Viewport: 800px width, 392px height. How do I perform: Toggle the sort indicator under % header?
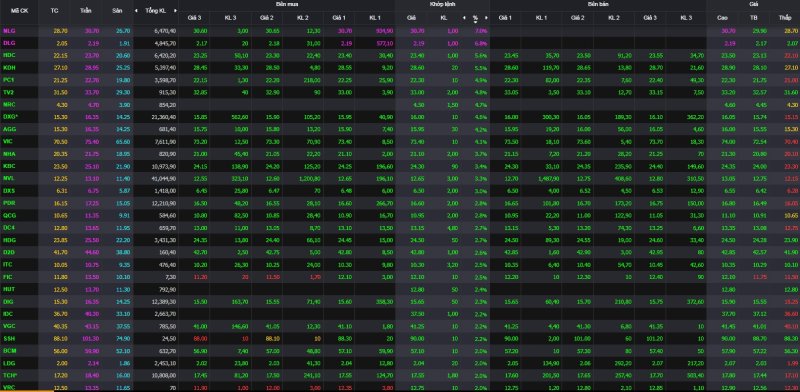(x=475, y=22)
